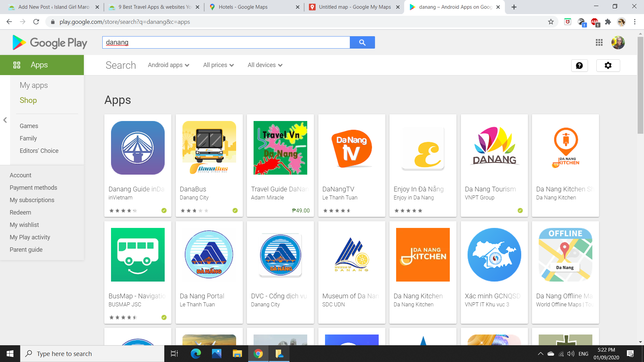Image resolution: width=644 pixels, height=362 pixels.
Task: Open the Settings gear button
Action: pos(608,65)
